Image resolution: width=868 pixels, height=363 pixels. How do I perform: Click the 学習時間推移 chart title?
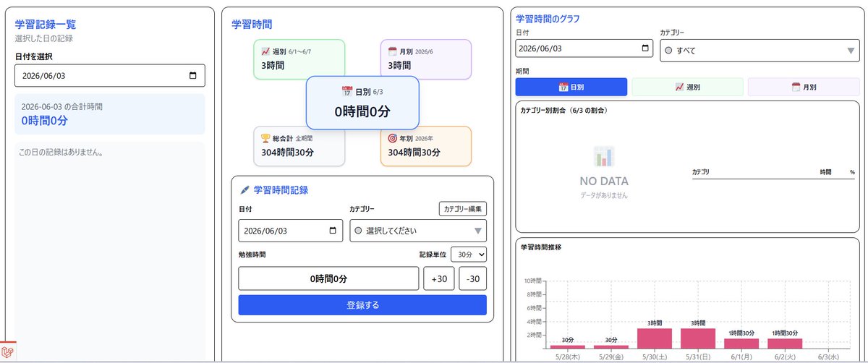click(x=541, y=247)
